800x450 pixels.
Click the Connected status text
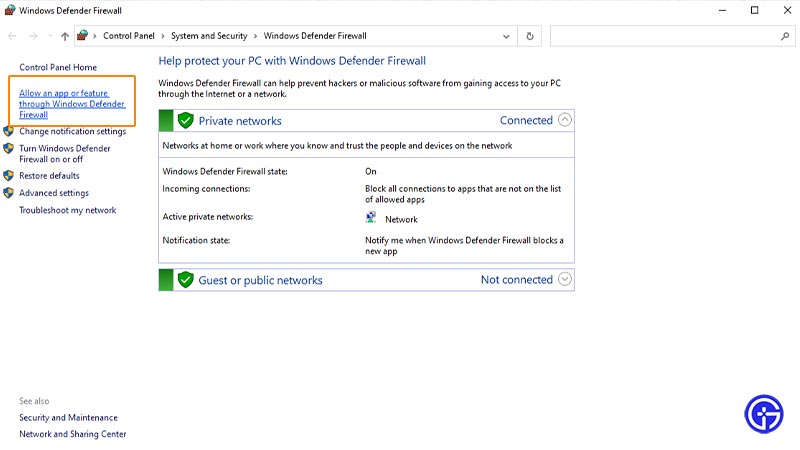tap(526, 120)
